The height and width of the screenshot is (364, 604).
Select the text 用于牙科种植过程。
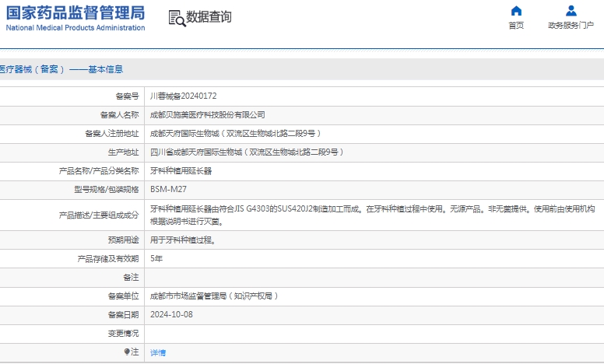coord(183,240)
